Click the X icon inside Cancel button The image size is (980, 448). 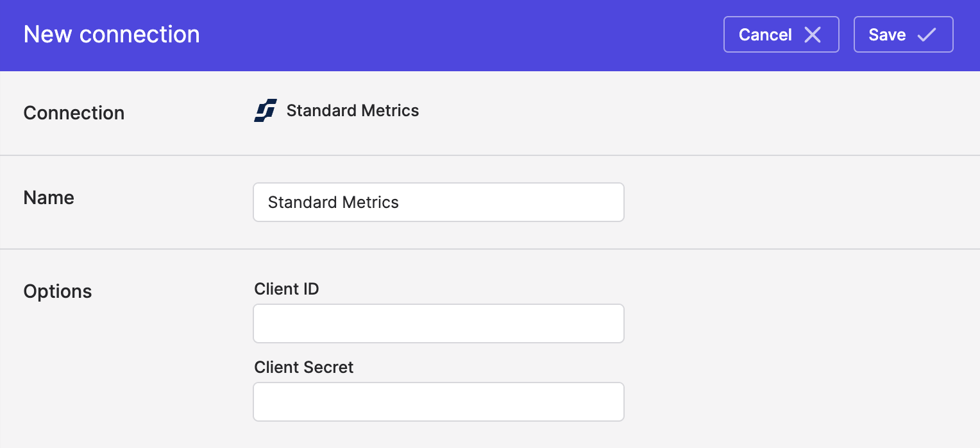click(x=813, y=35)
